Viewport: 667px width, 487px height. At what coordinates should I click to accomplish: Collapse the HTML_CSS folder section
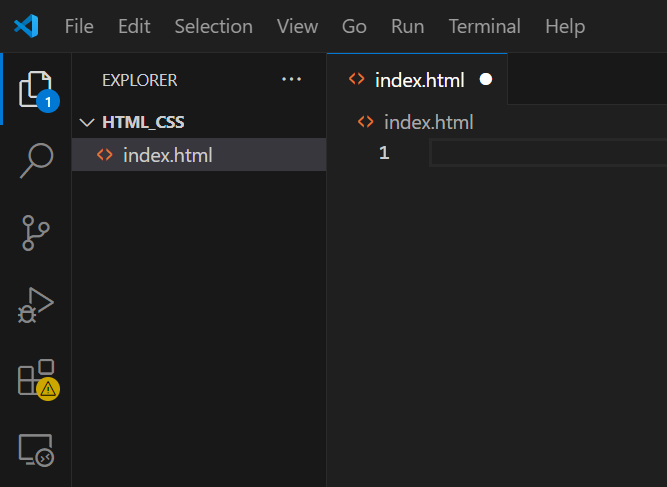coord(85,122)
